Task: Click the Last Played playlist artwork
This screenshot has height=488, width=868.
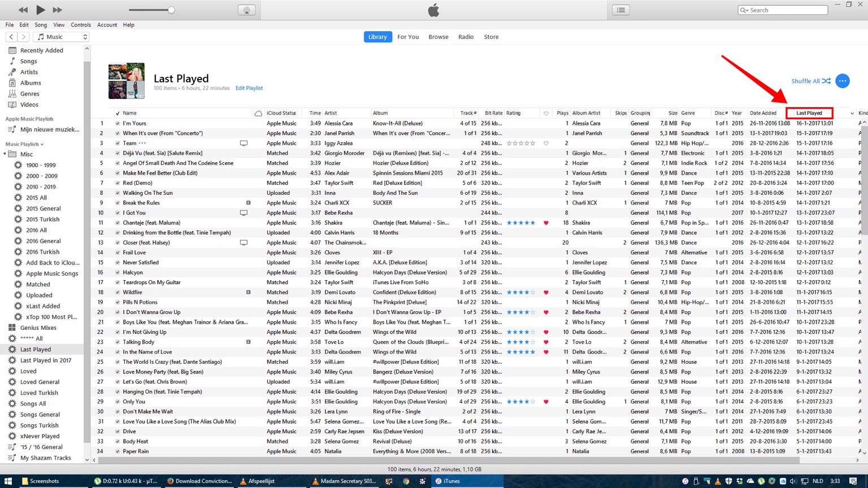Action: (127, 81)
